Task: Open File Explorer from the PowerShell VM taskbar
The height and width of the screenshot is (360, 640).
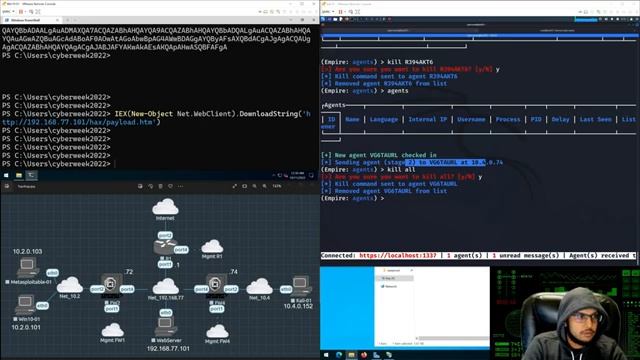Action: 19,175
